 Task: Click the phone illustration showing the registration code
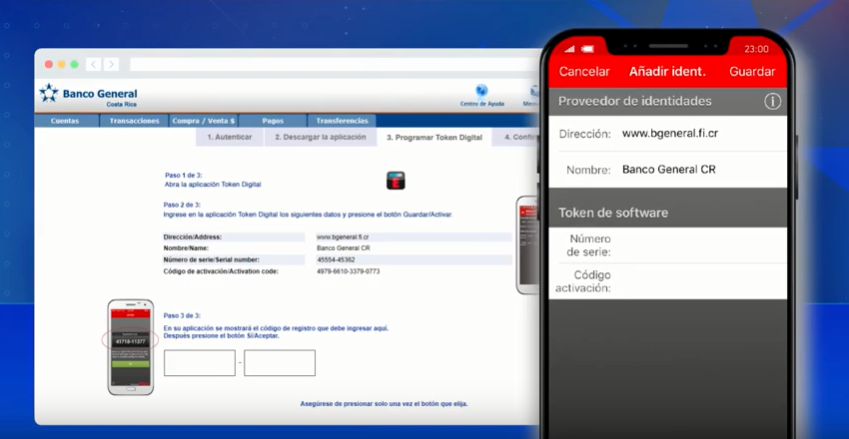point(131,346)
